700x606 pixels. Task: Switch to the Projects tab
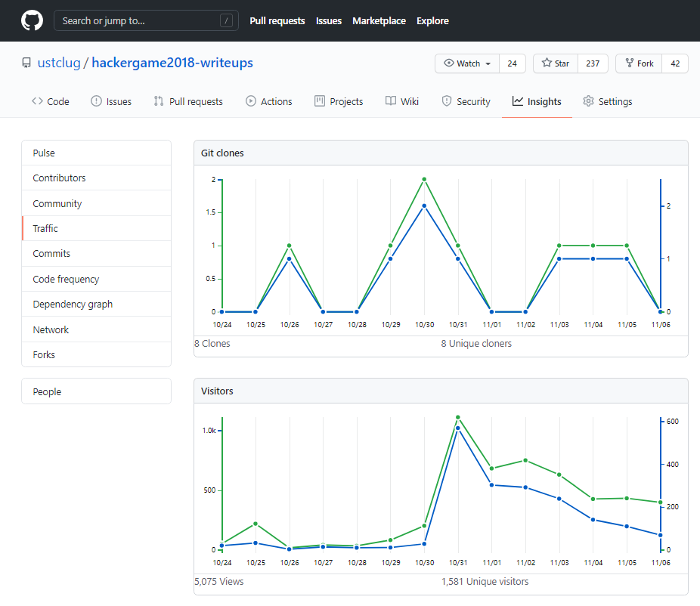(x=339, y=102)
